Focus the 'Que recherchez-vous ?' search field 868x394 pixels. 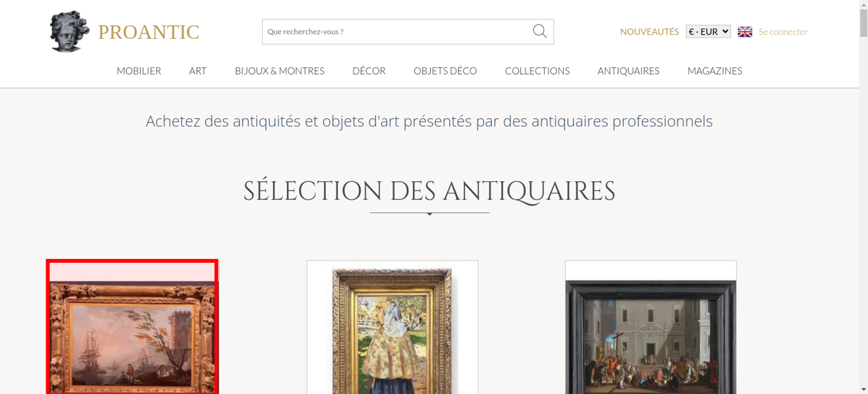397,32
